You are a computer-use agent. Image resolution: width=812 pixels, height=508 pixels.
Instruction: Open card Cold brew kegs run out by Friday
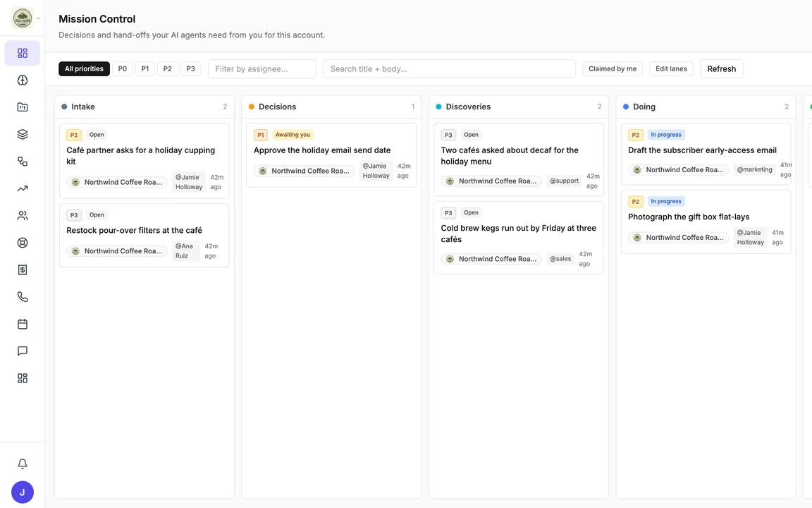pyautogui.click(x=518, y=237)
